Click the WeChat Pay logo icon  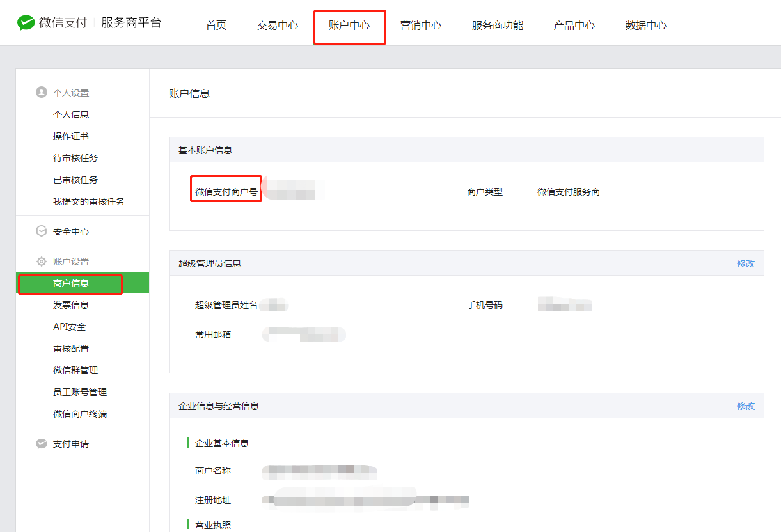tap(26, 24)
